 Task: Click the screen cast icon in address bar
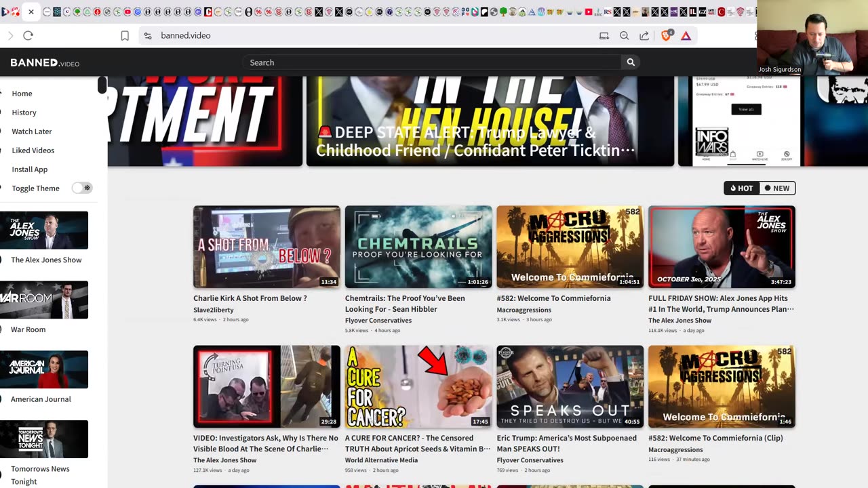coord(604,36)
